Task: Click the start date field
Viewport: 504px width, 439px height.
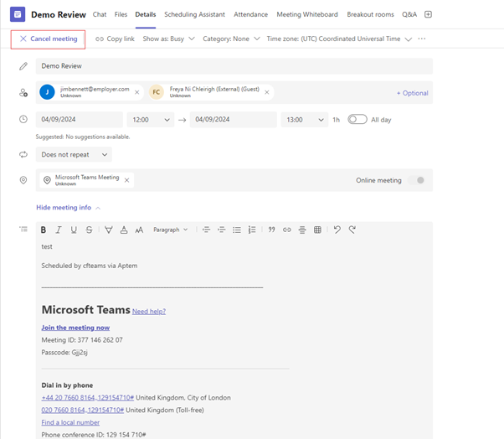Action: pyautogui.click(x=79, y=120)
